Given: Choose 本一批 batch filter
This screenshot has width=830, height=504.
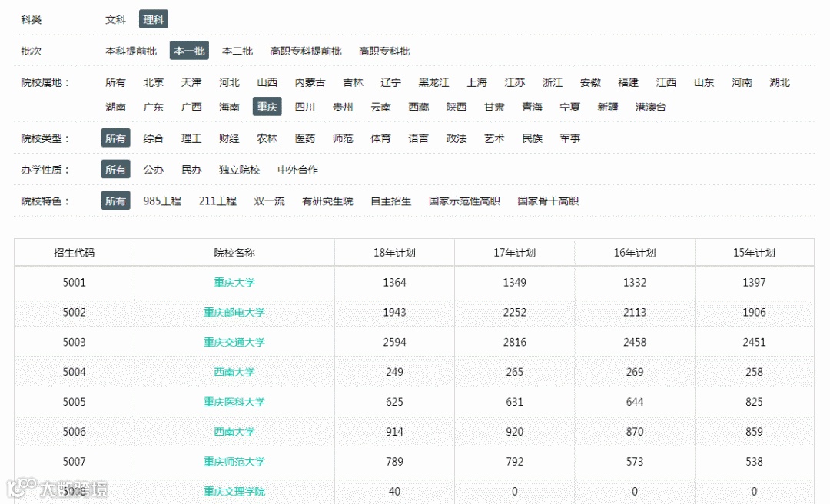Looking at the screenshot, I should 189,51.
